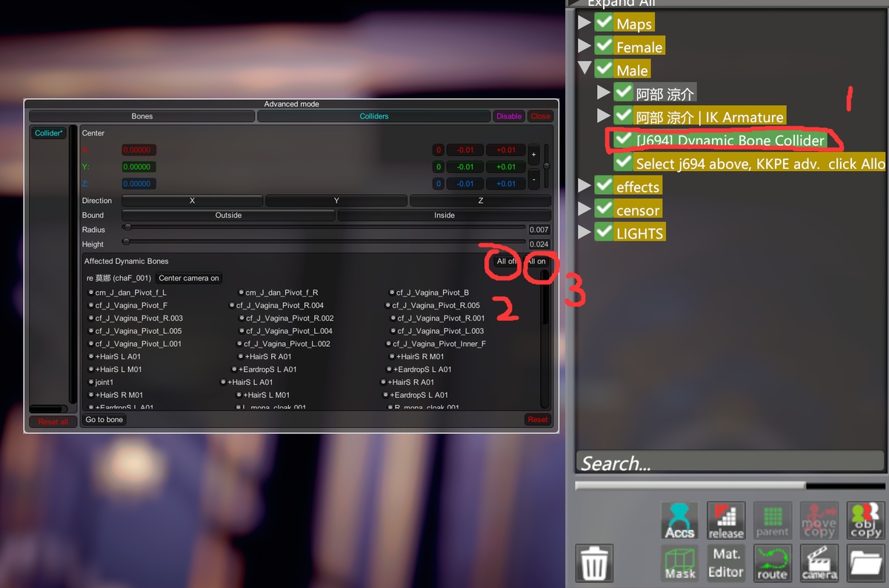Click the release icon button
The image size is (889, 588).
[x=725, y=521]
